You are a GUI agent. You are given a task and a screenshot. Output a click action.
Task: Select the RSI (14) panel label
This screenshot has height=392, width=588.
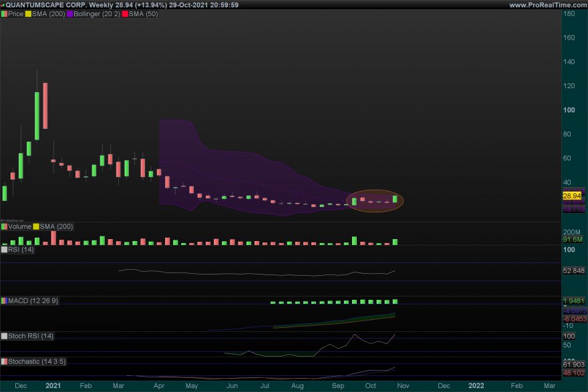[x=21, y=250]
